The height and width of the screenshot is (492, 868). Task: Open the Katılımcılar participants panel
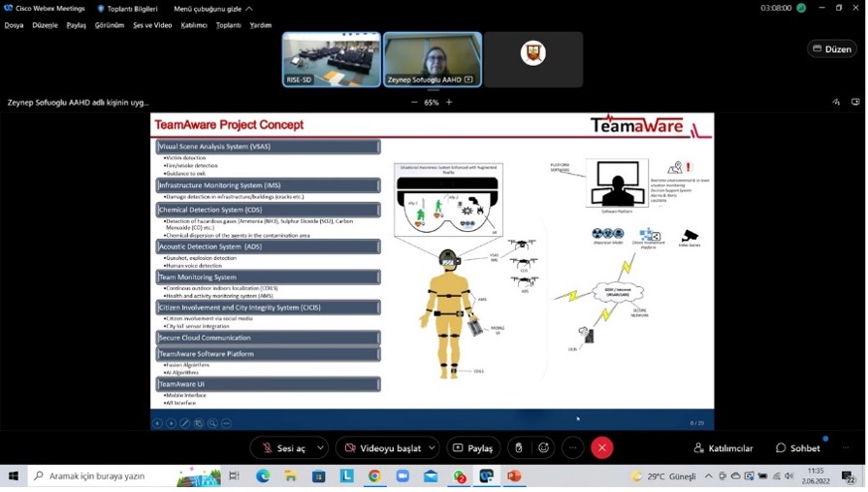pos(723,447)
